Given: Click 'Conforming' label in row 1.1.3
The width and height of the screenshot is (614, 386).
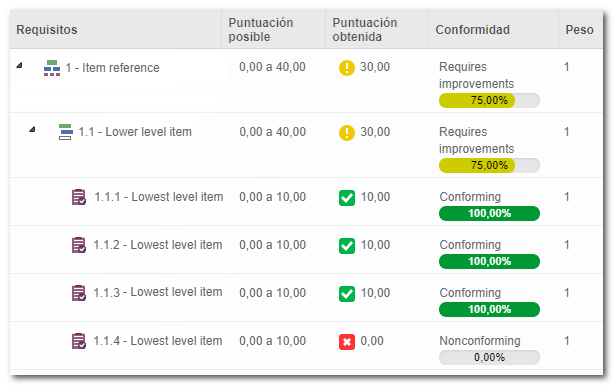Looking at the screenshot, I should tap(470, 293).
